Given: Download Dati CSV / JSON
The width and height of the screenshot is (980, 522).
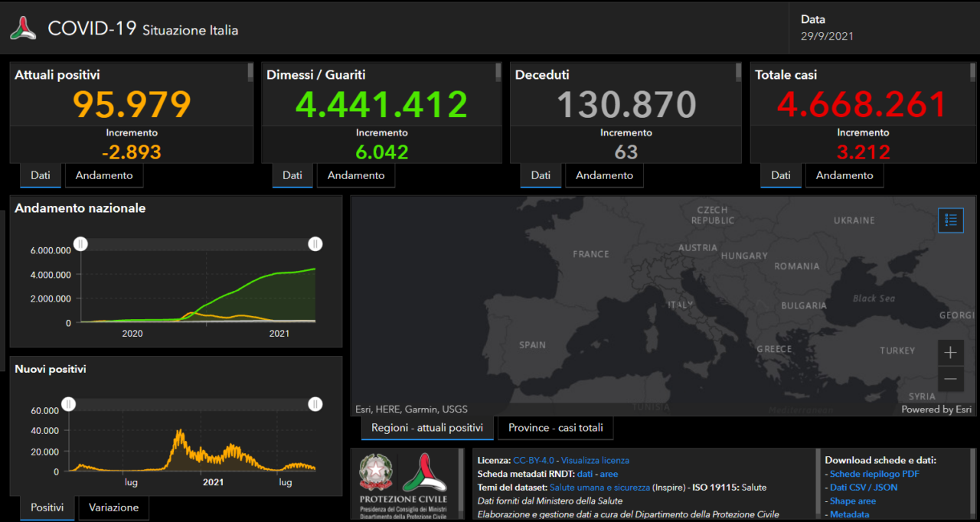Looking at the screenshot, I should point(864,487).
